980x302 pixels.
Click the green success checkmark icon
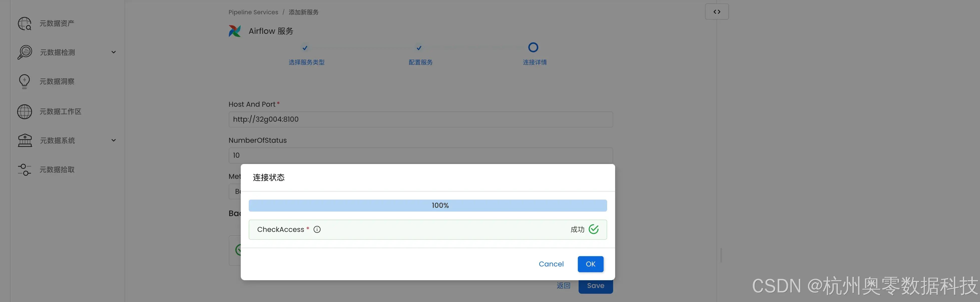pos(593,229)
